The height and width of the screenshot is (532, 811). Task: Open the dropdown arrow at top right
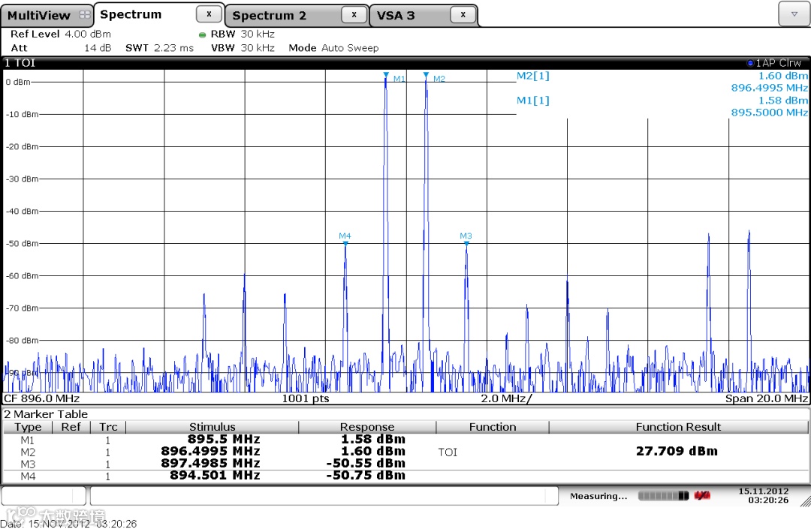pyautogui.click(x=794, y=14)
